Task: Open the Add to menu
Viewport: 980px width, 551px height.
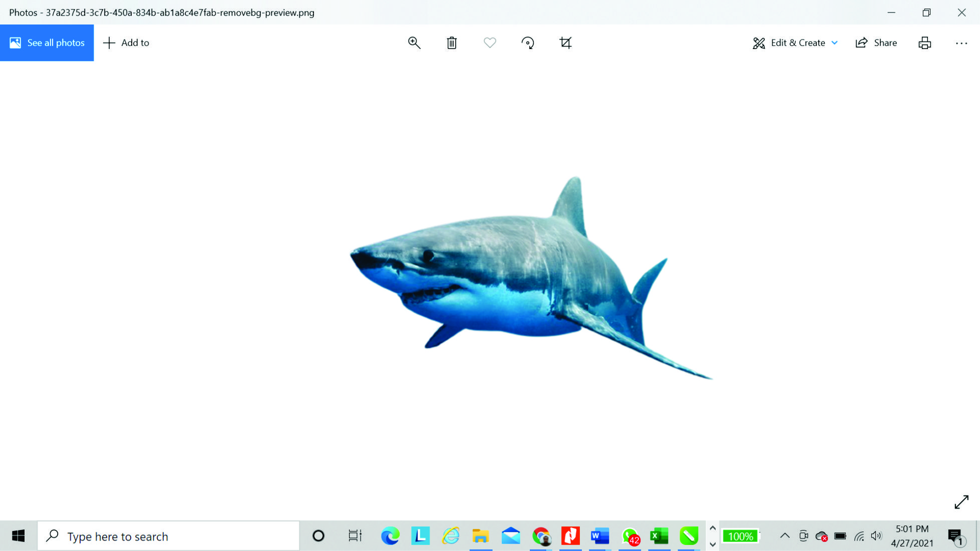Action: [126, 43]
